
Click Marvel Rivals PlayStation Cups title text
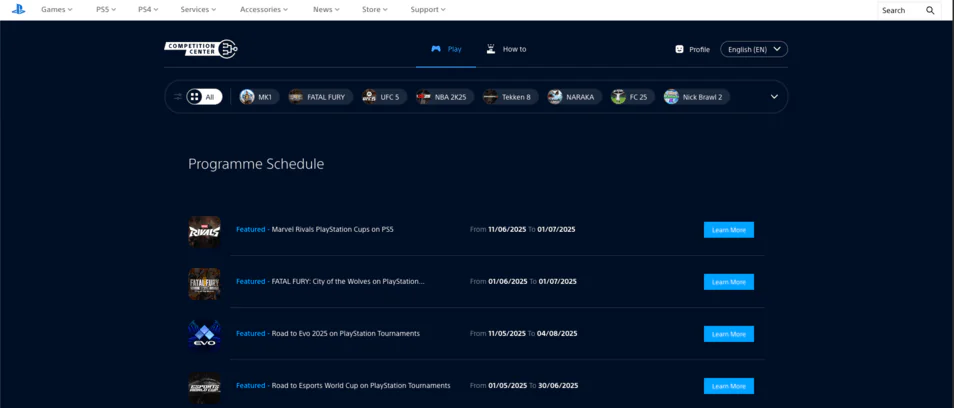click(332, 229)
